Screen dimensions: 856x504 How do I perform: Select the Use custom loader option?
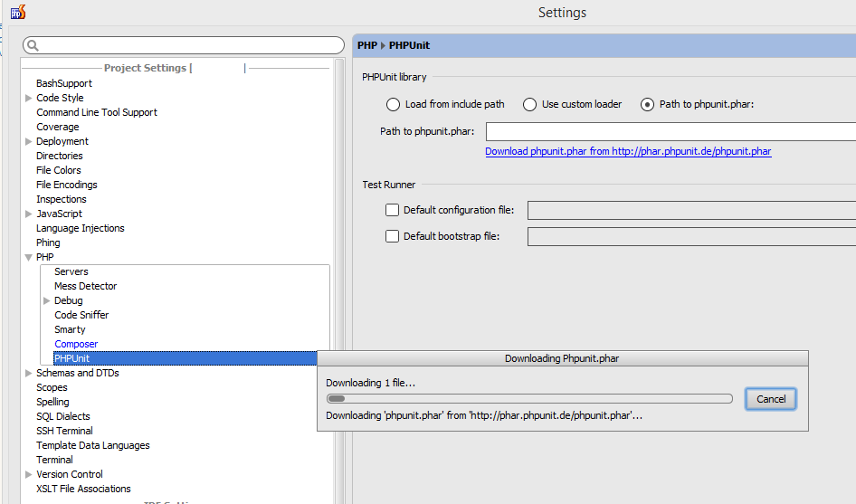point(529,104)
